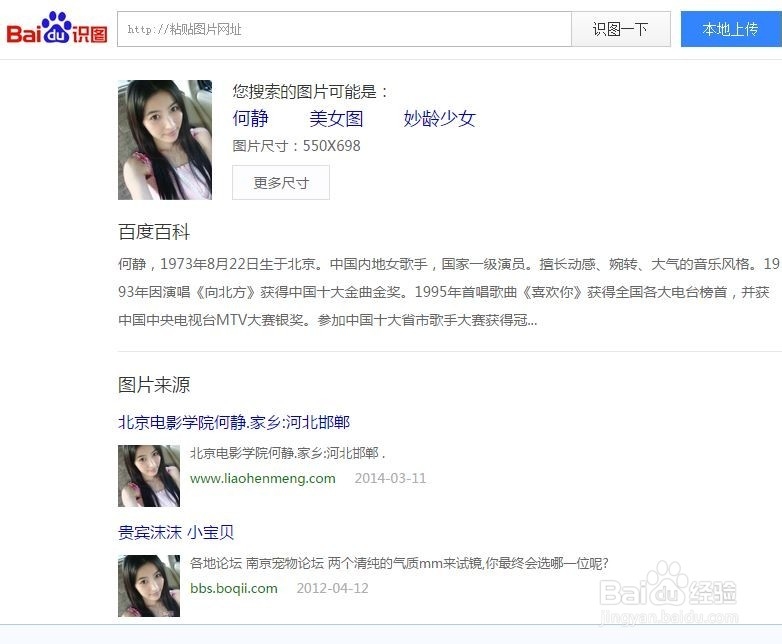Click the 百度百科 description paragraph about 何静
This screenshot has width=782, height=644.
449,292
